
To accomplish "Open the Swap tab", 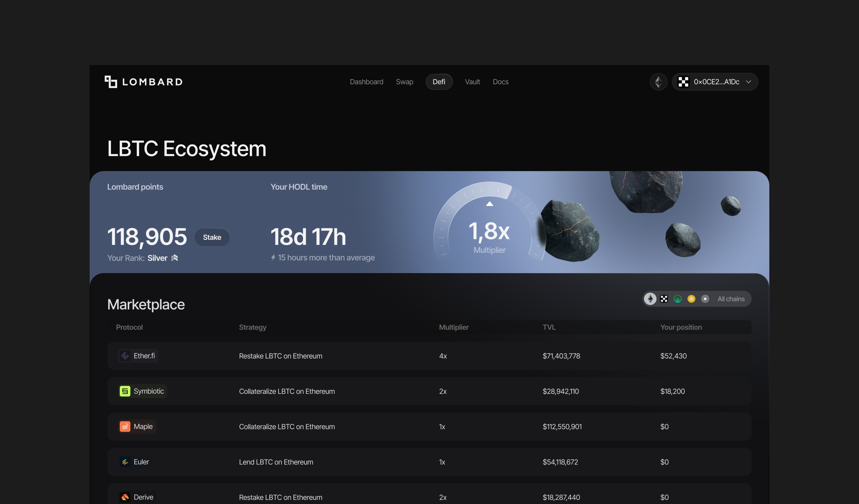I will (x=404, y=82).
